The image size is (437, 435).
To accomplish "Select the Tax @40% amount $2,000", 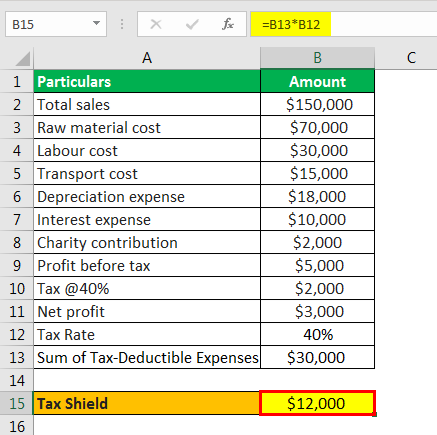I will tap(317, 289).
